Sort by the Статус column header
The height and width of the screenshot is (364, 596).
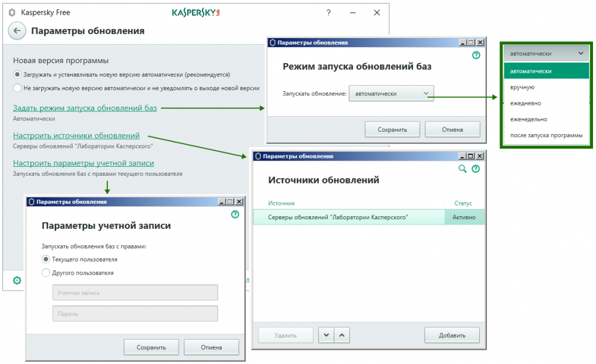pyautogui.click(x=463, y=203)
